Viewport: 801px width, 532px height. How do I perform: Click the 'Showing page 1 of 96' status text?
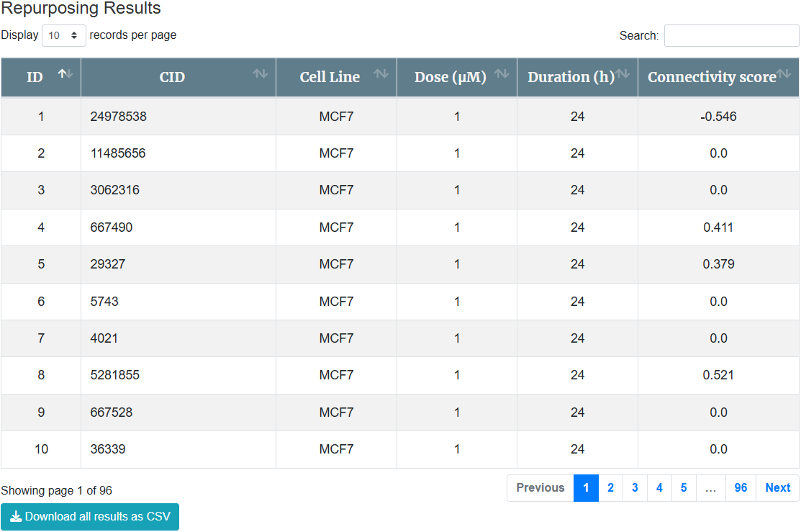(x=56, y=490)
